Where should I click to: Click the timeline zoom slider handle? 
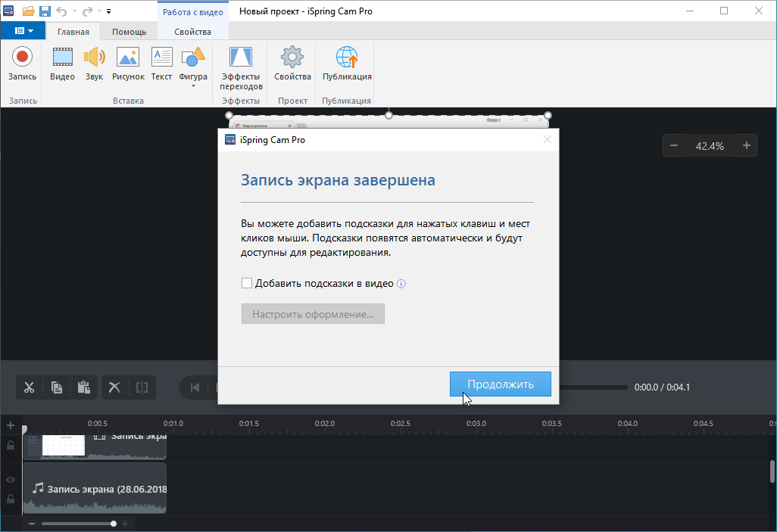[114, 524]
